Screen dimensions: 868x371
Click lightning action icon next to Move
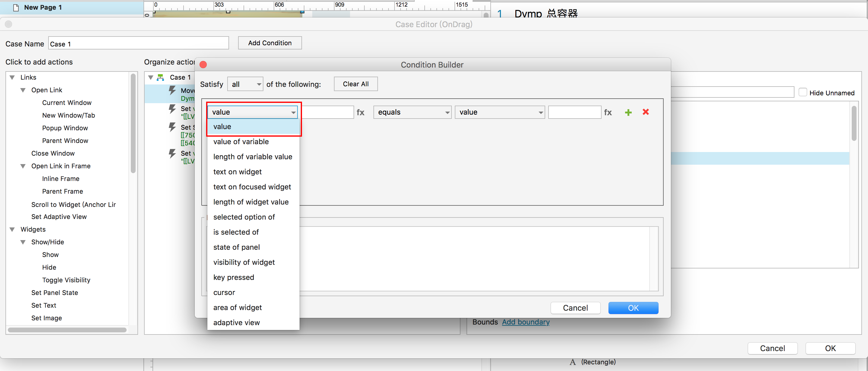tap(172, 90)
